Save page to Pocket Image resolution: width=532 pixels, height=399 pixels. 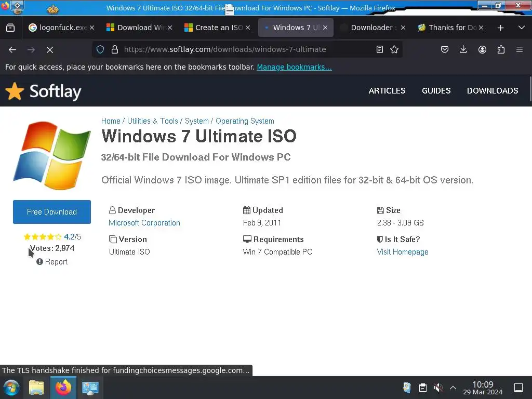pyautogui.click(x=445, y=49)
